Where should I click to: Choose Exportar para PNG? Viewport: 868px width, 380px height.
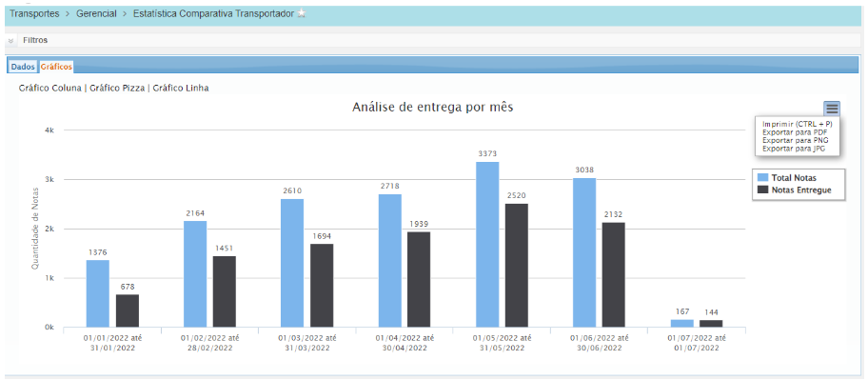[x=795, y=140]
